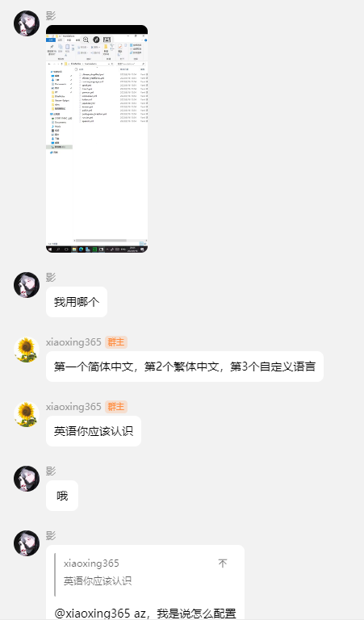Click the 英语你应该认识 message bubble
The height and width of the screenshot is (620, 364).
94,431
